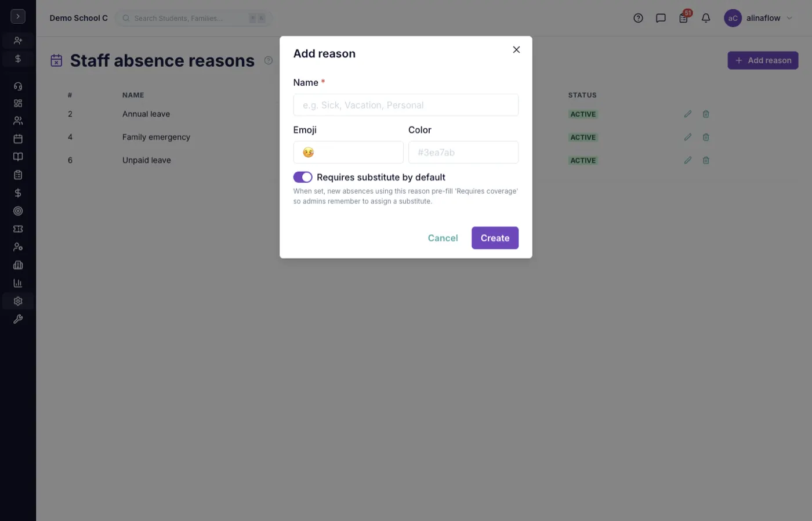Open the dashboard grid icon in sidebar
Image resolution: width=812 pixels, height=521 pixels.
pyautogui.click(x=18, y=103)
